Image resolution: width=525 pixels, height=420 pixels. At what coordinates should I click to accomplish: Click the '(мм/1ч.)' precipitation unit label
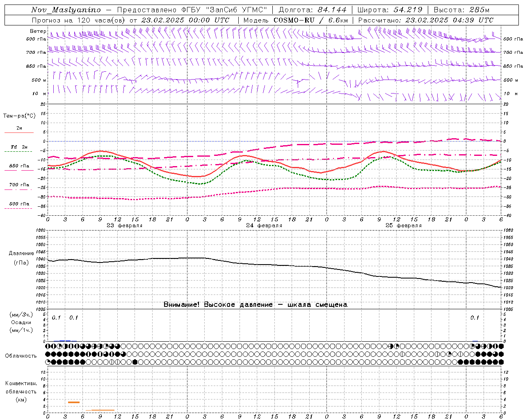click(21, 330)
